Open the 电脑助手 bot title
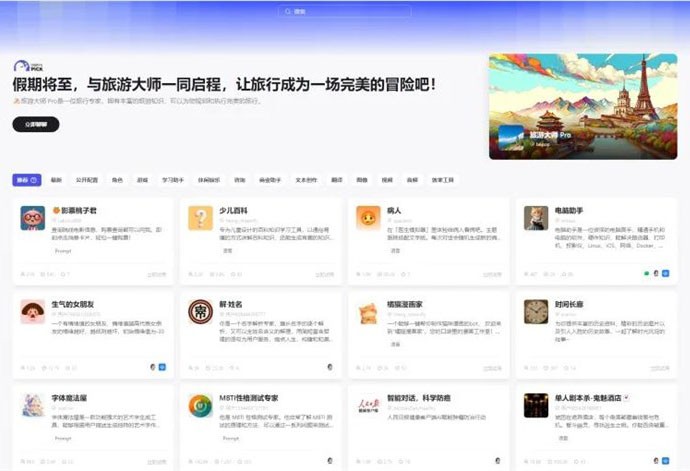The width and height of the screenshot is (690, 471). 569,211
